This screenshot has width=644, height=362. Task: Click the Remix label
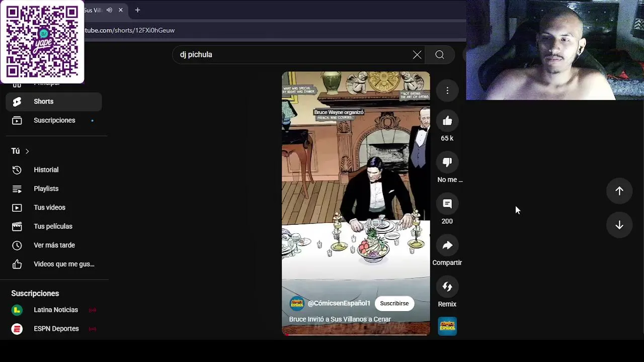(x=447, y=305)
